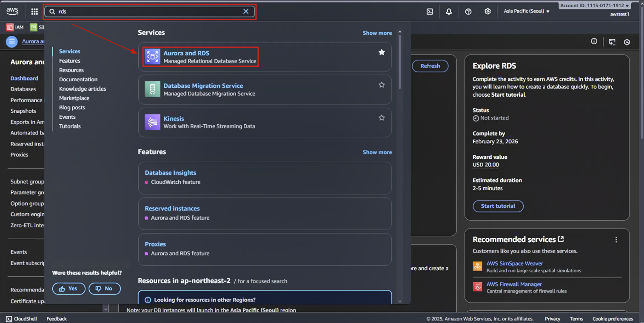Screen dimensions: 644x323
Task: Click the AWS Firewall Manager icon
Action: click(x=478, y=287)
